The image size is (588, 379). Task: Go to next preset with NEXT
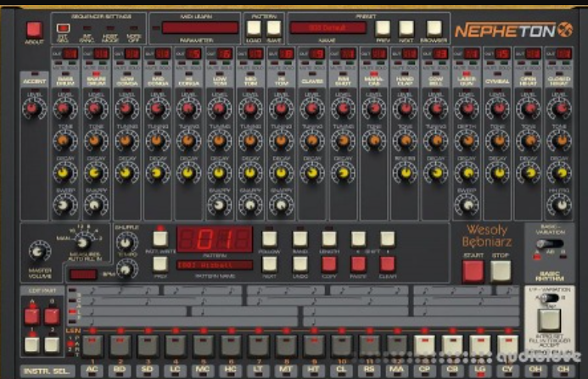coord(406,28)
